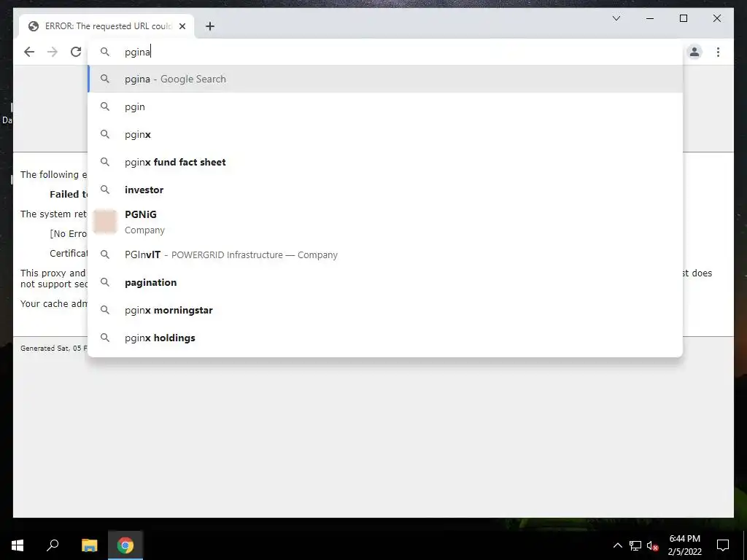Choose 'pginx fund fact sheet' suggestion
The width and height of the screenshot is (747, 560).
point(385,162)
